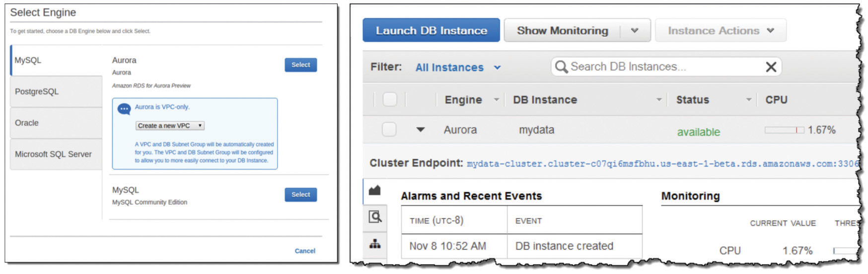Click Cancel link in Select Engine dialog

pos(305,251)
